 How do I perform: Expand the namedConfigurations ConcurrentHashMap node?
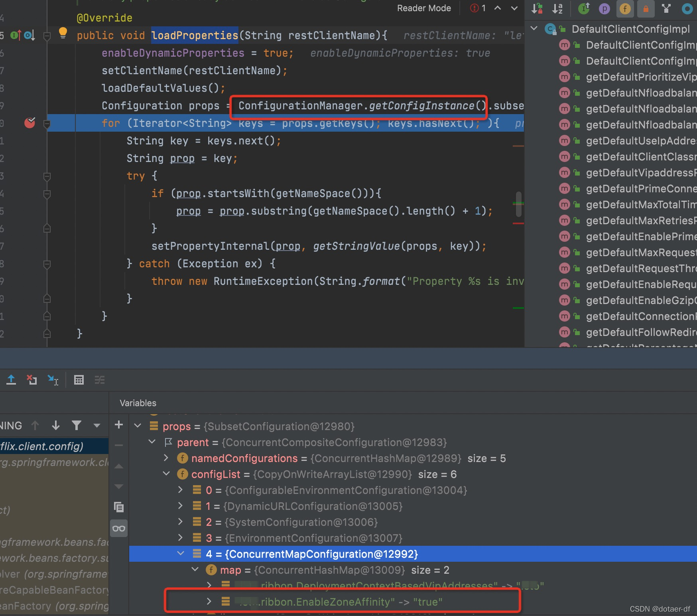pyautogui.click(x=165, y=458)
